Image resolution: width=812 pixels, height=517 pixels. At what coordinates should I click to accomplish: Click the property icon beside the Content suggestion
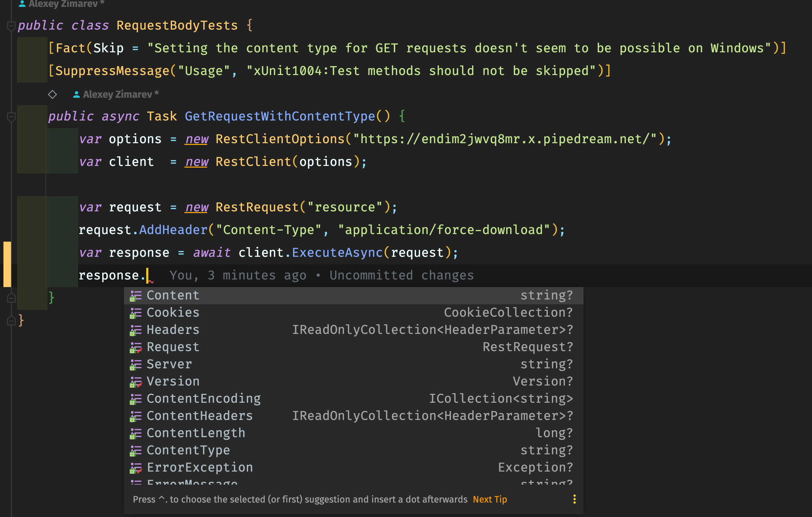coord(135,295)
